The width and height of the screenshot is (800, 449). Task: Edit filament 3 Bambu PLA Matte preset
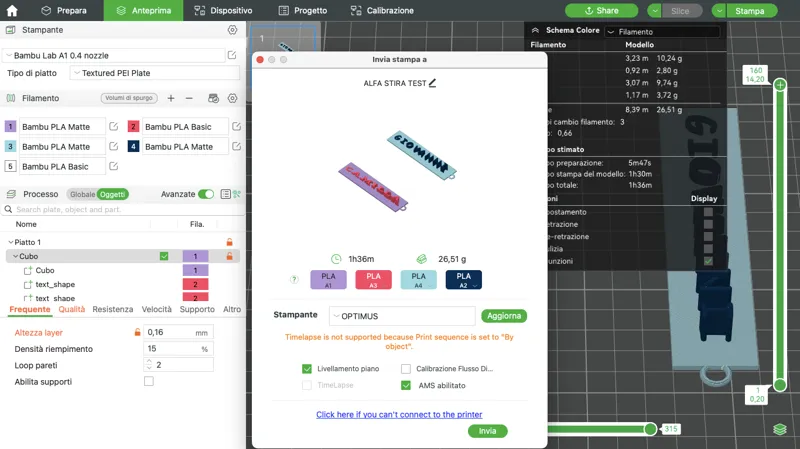(x=113, y=146)
